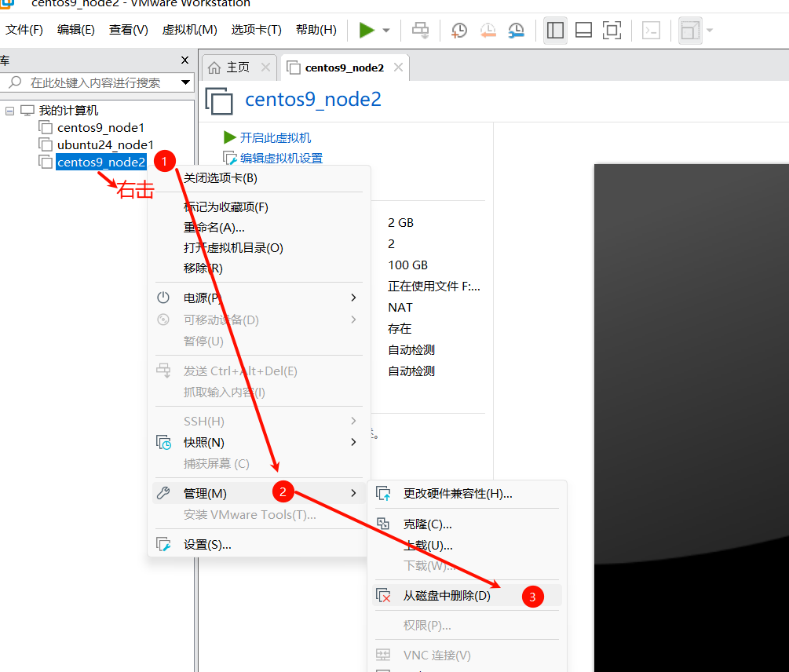The image size is (789, 672).
Task: Click 编辑虚拟机设置 link
Action: click(281, 159)
